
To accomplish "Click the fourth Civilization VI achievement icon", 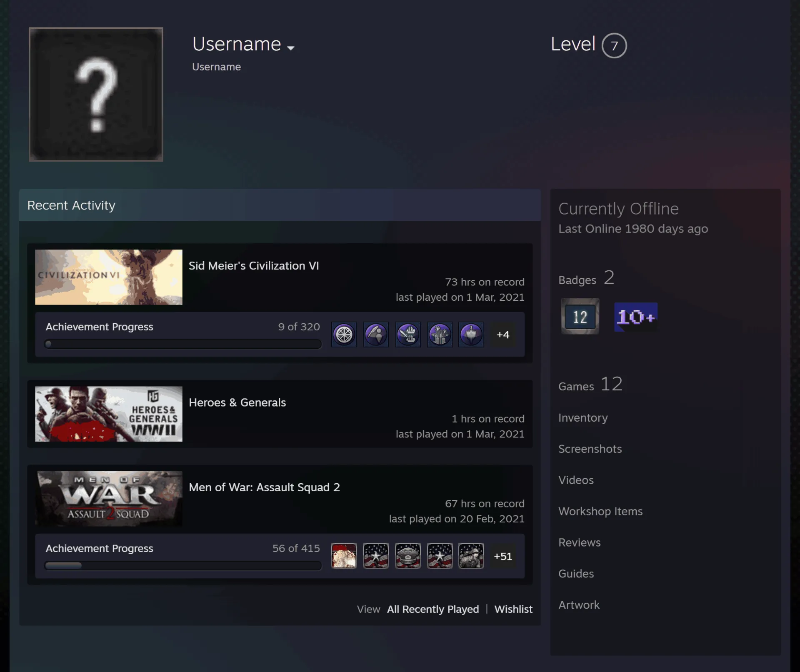I will pos(440,334).
